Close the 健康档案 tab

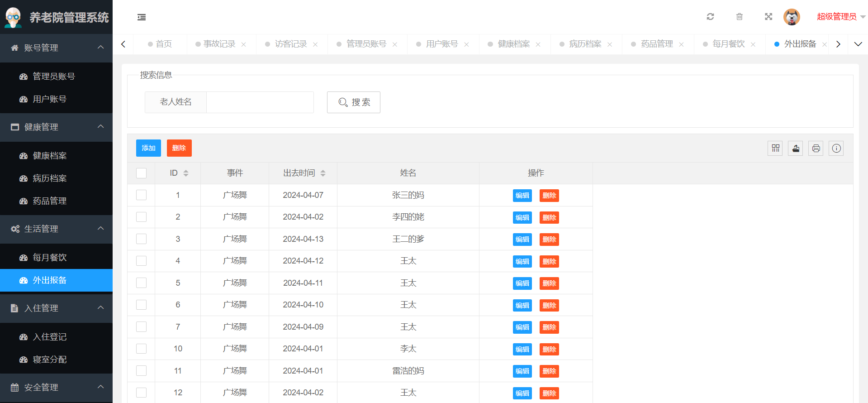(x=538, y=44)
